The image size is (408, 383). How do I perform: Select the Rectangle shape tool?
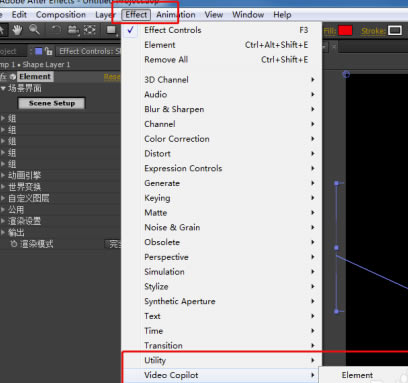click(111, 30)
